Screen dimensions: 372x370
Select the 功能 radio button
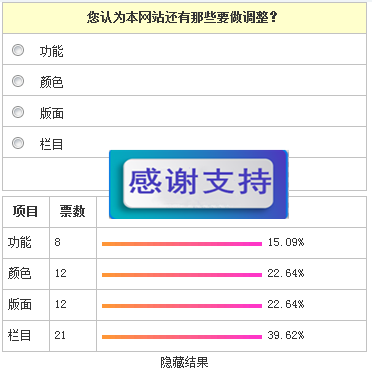click(x=18, y=50)
